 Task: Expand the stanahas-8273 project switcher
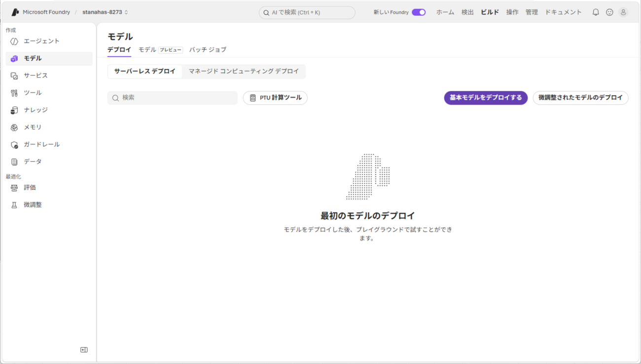105,12
